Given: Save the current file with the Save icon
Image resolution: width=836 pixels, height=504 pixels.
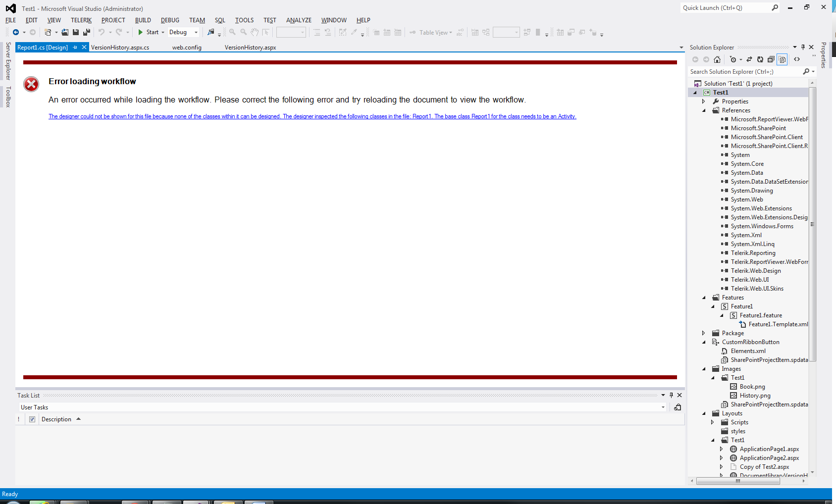Looking at the screenshot, I should (76, 32).
